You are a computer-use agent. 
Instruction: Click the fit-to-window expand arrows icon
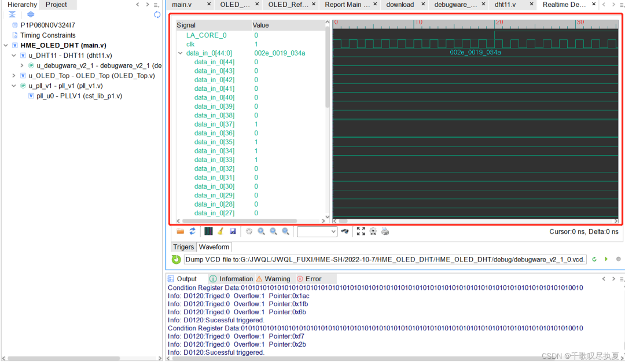[361, 231]
